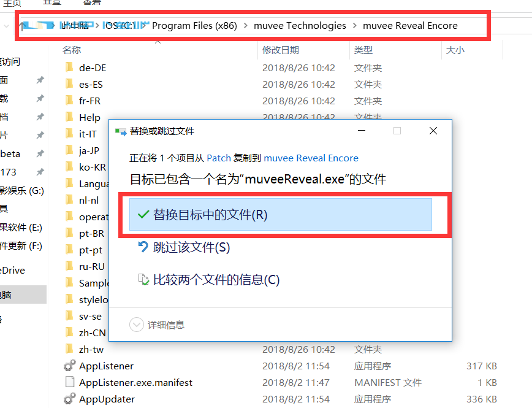
Task: Click the it-IT folder icon
Action: pyautogui.click(x=69, y=134)
